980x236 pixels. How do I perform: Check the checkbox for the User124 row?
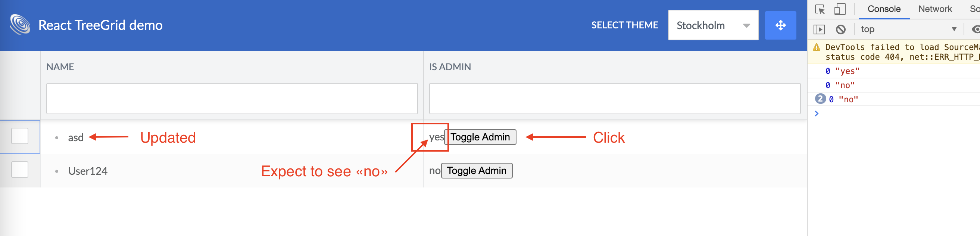pyautogui.click(x=20, y=170)
